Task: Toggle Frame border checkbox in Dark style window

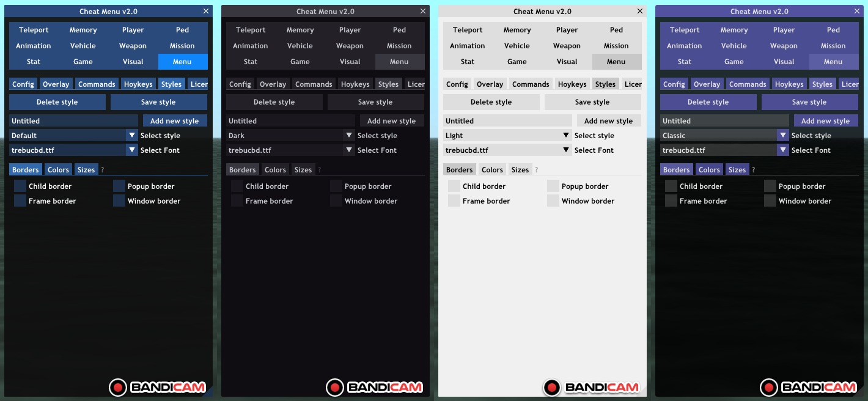Action: 237,200
